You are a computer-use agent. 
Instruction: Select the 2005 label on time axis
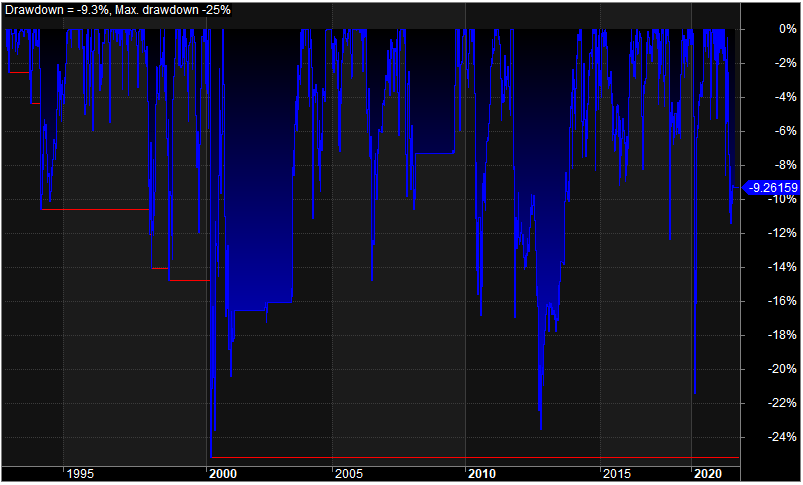click(x=351, y=474)
